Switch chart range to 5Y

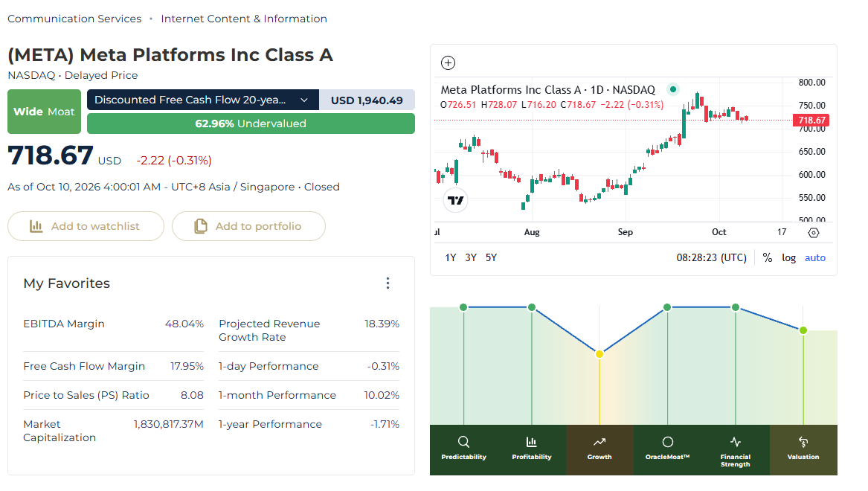click(x=491, y=257)
